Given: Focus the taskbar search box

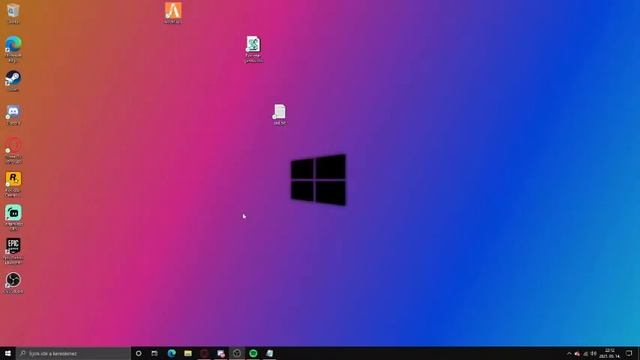Looking at the screenshot, I should point(73,353).
